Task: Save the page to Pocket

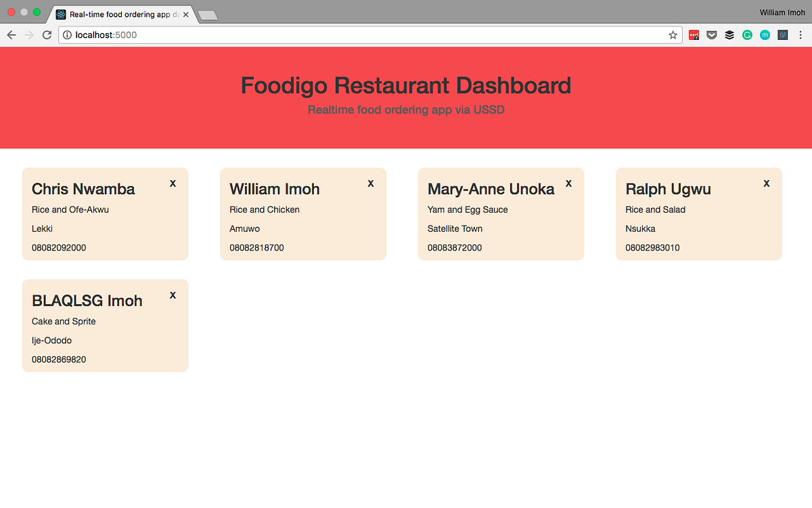Action: pyautogui.click(x=712, y=35)
